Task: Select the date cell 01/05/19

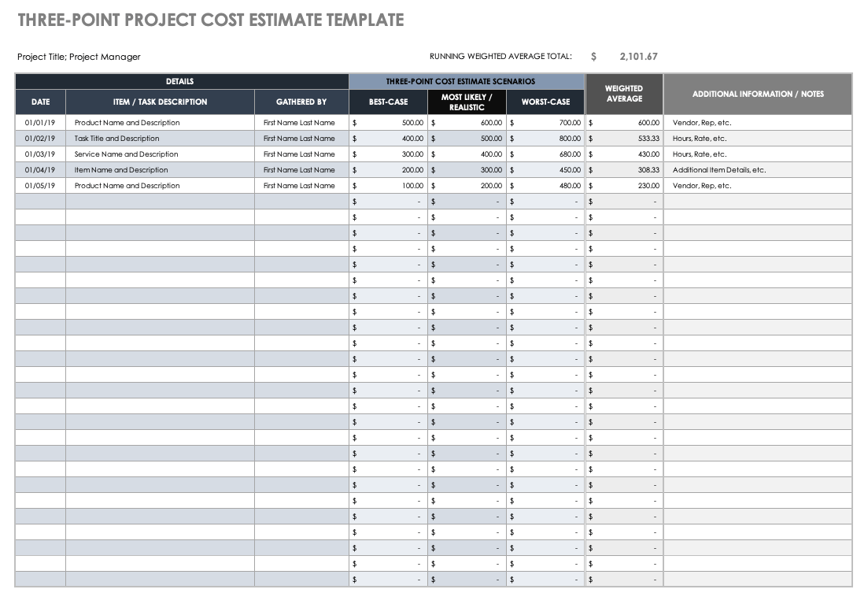Action: point(40,186)
